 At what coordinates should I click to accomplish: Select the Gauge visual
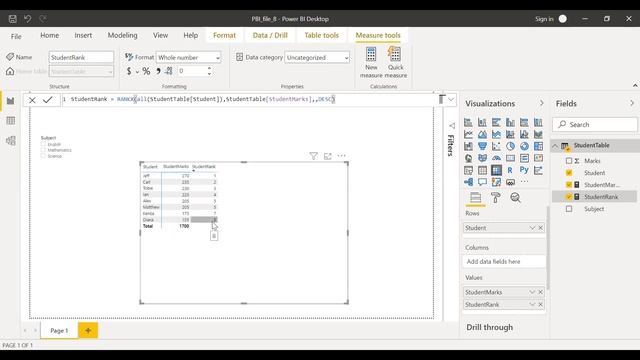(496, 158)
